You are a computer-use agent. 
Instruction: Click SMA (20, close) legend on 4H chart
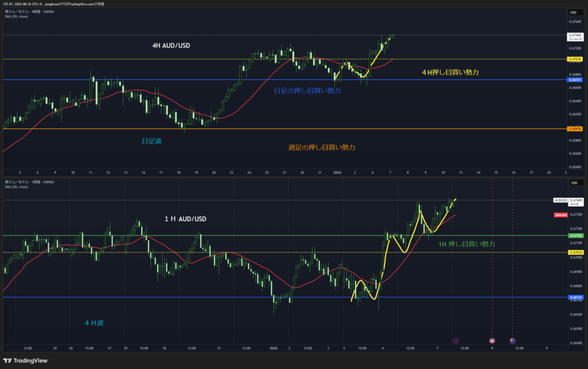tap(17, 16)
